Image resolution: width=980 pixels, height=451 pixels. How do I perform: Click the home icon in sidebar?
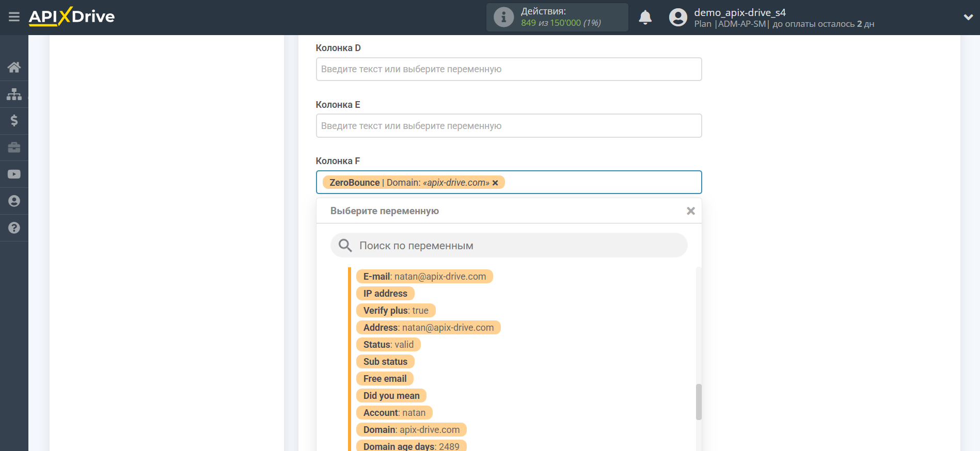[x=14, y=67]
